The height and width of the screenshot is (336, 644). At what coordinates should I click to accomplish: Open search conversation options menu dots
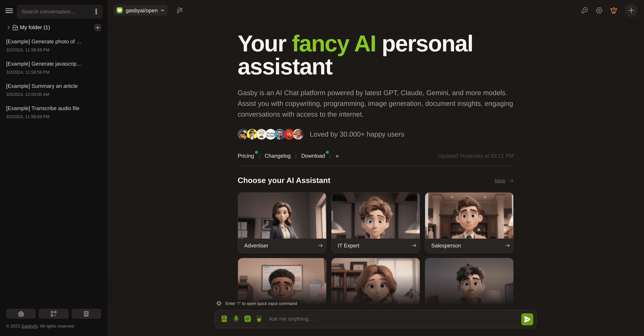96,12
